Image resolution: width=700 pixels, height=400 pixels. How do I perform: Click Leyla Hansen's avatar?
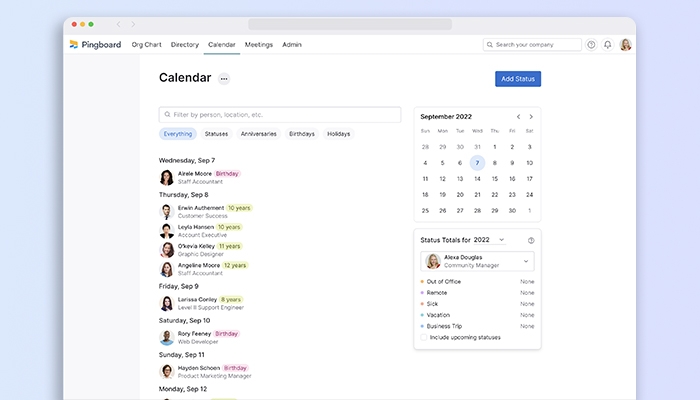[167, 231]
